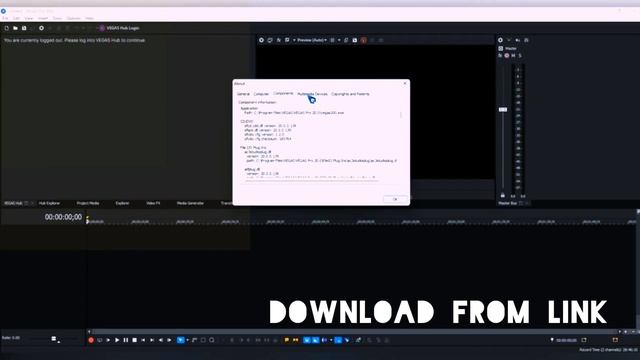
Task: Open the Overlays dropdown arrow
Action: pyautogui.click(x=339, y=40)
